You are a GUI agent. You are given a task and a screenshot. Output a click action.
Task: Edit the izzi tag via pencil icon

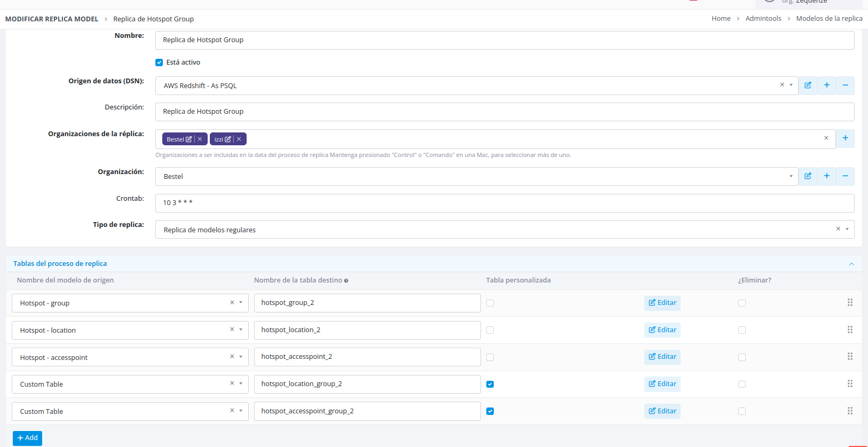228,139
